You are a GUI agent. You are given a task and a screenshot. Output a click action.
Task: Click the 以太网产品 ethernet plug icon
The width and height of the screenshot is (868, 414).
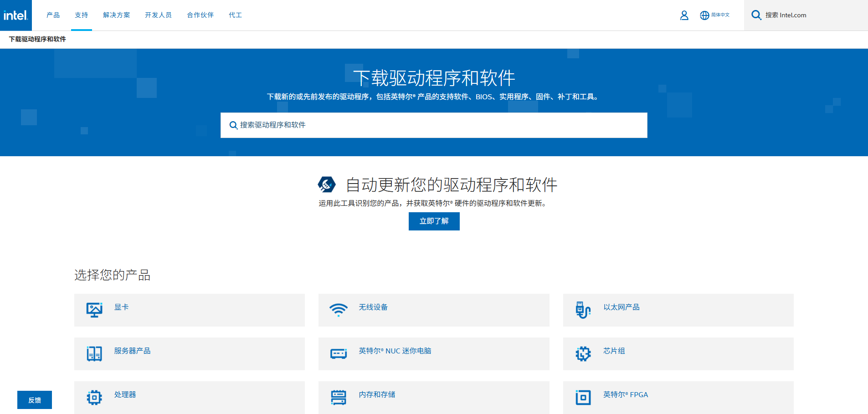click(582, 309)
